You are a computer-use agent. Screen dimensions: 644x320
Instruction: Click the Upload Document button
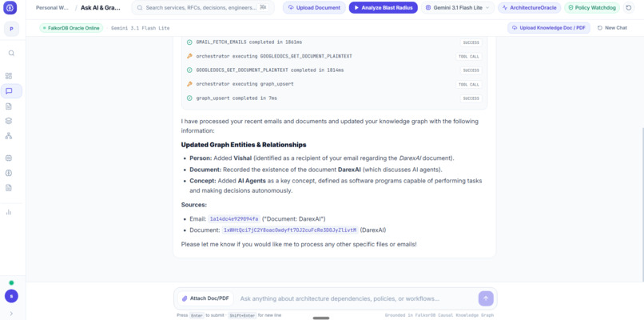pyautogui.click(x=314, y=7)
